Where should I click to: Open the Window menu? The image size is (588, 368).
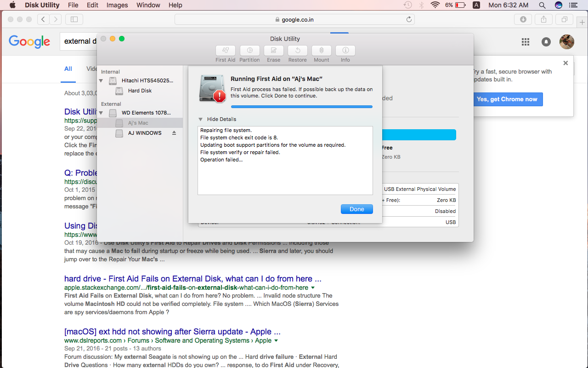148,5
